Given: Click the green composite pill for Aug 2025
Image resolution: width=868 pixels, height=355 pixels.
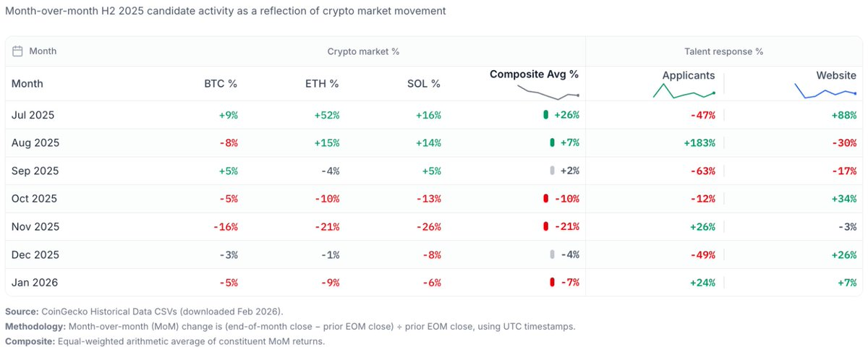Looking at the screenshot, I should [552, 143].
